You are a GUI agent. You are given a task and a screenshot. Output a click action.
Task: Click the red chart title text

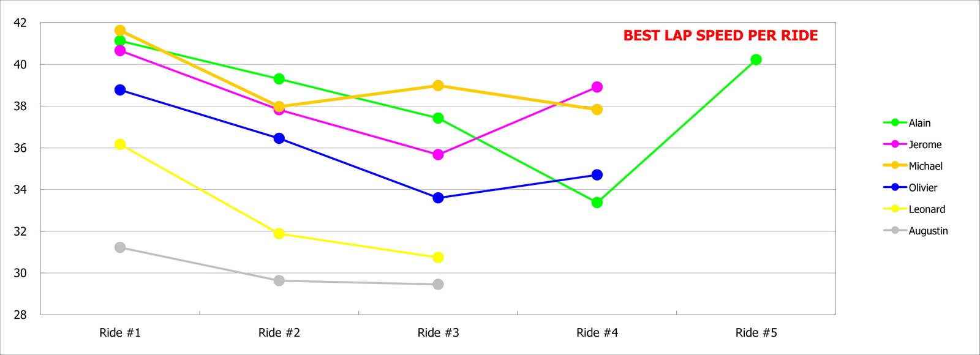pos(720,35)
